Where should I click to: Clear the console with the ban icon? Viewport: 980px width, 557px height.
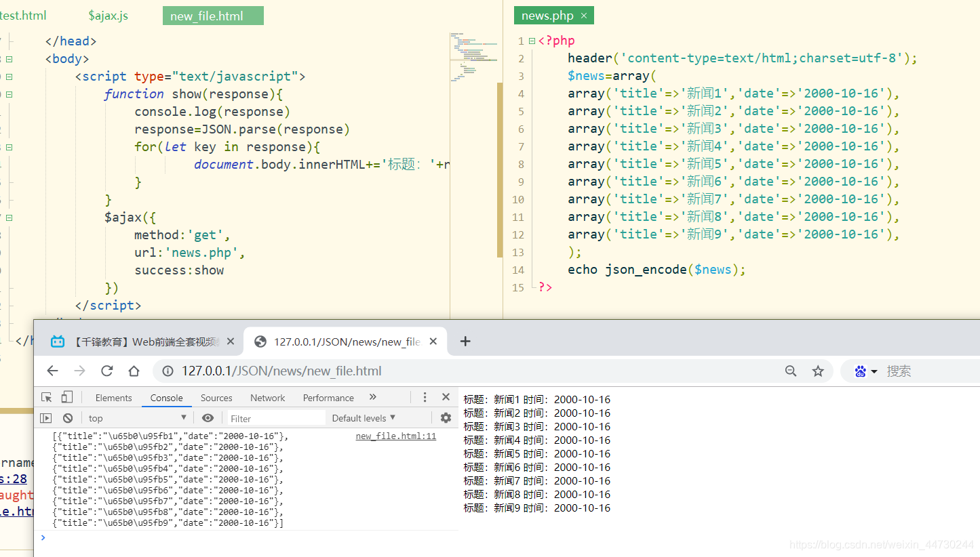click(68, 418)
